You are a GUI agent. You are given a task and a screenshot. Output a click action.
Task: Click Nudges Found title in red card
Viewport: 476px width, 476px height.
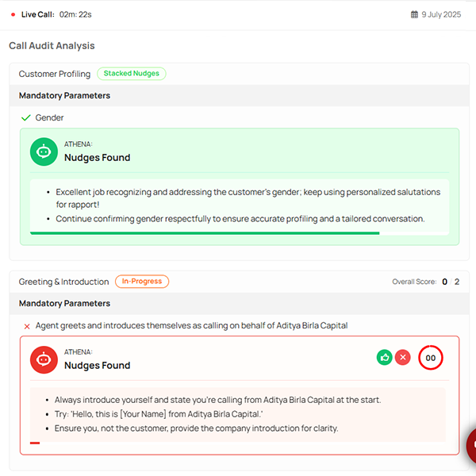[x=97, y=365]
